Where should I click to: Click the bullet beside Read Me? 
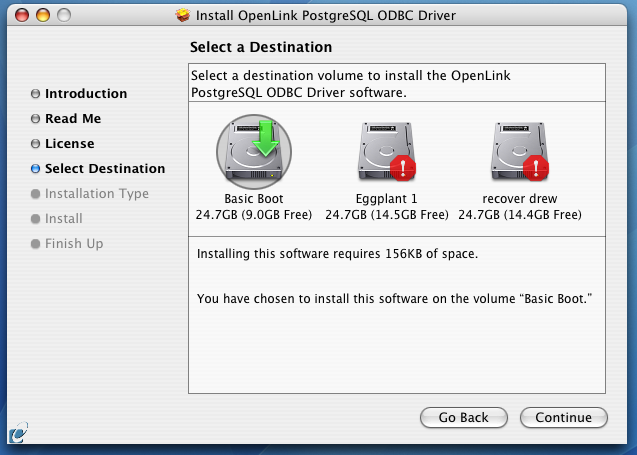(x=35, y=119)
